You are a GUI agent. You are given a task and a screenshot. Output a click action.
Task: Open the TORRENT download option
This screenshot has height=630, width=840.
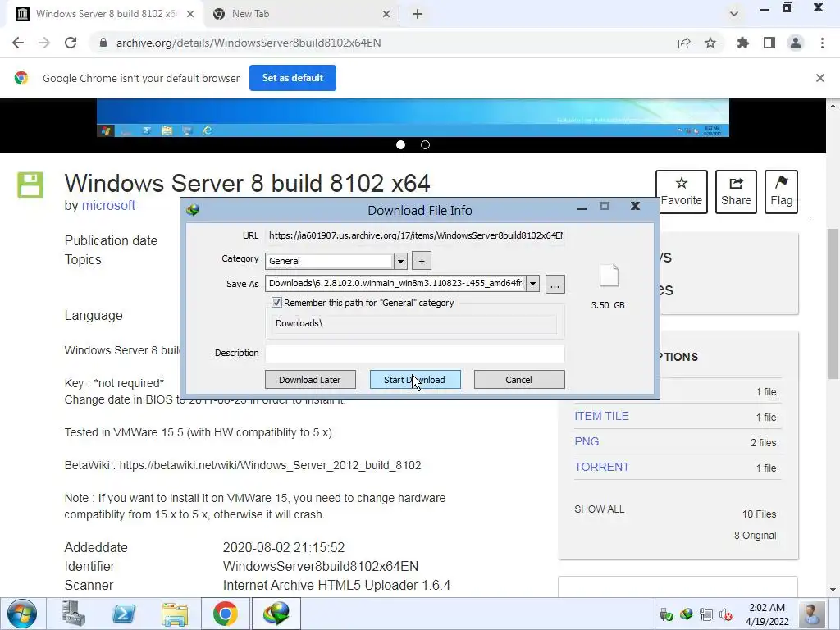point(601,467)
